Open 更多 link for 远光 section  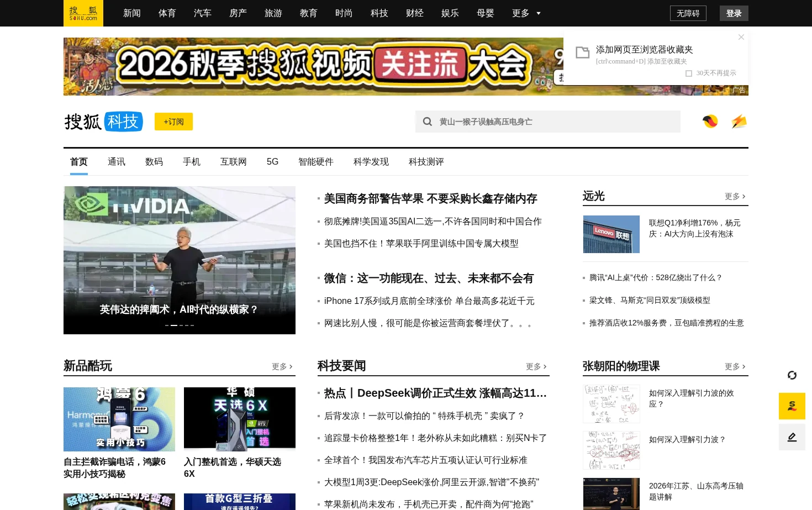pyautogui.click(x=735, y=196)
